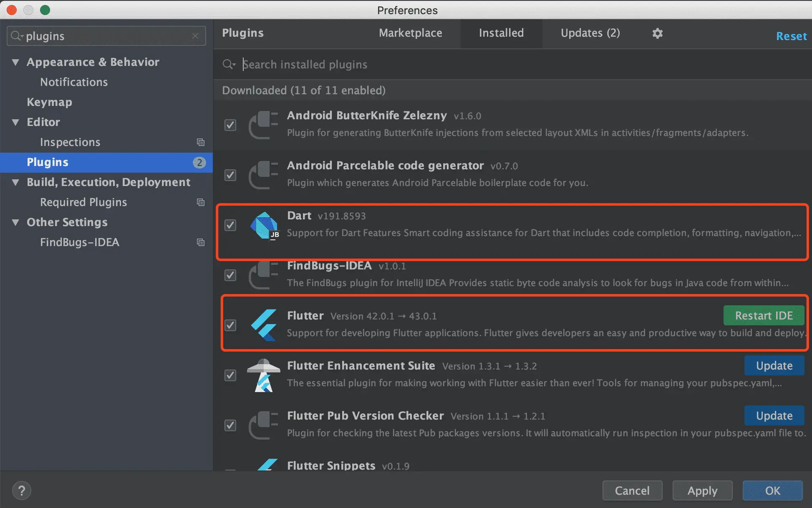Click the Restart IDE button for Flutter
812x508 pixels.
(764, 315)
